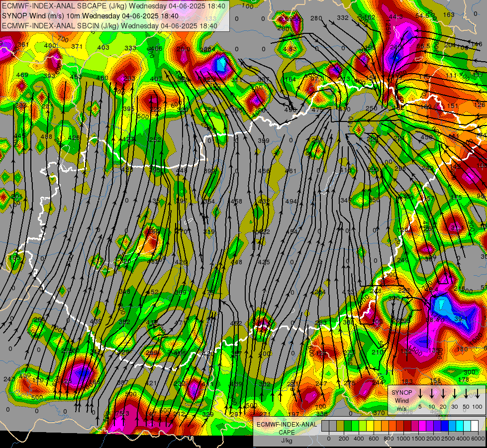Click the '4000' tick label on the CAPE scale
This screenshot has height=448, width=487.
pos(463,439)
